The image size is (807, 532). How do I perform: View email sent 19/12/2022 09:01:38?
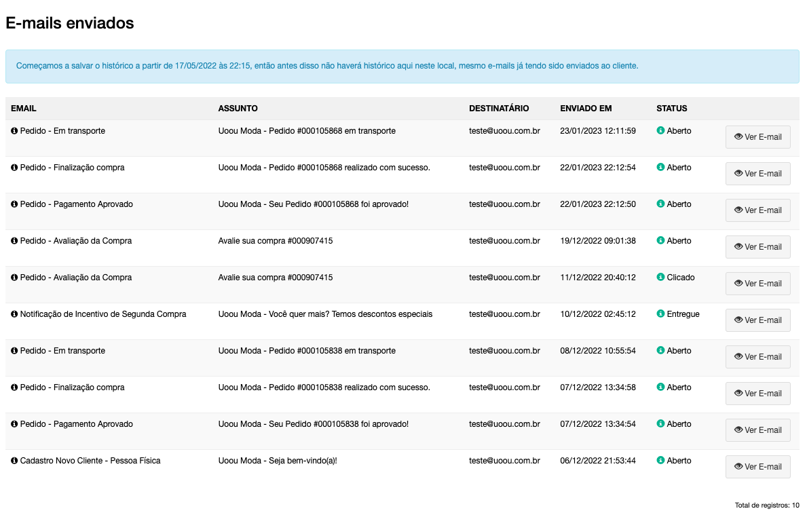coord(757,247)
